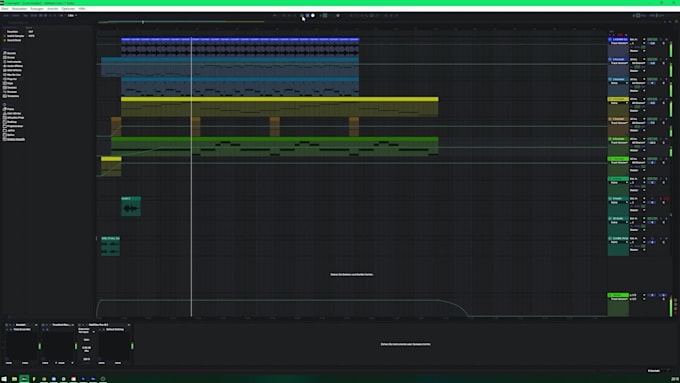Select User Library in browser places
The image size is (680, 383).
pyautogui.click(x=13, y=113)
